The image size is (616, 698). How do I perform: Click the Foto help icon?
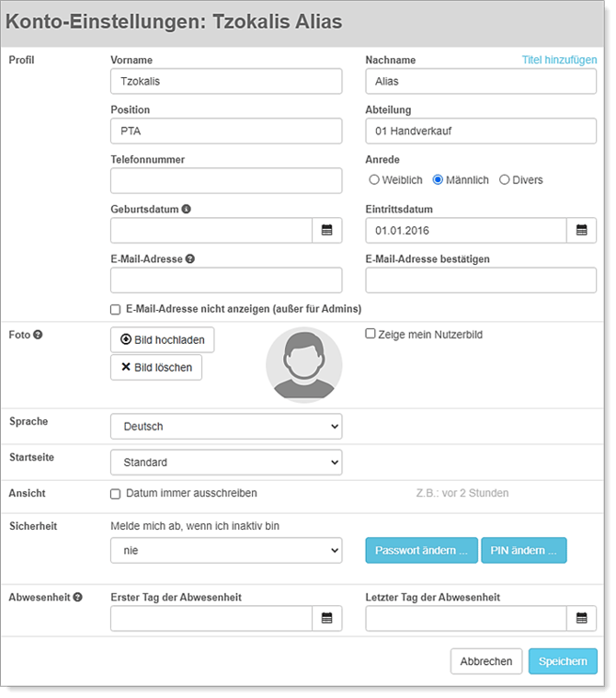click(39, 335)
